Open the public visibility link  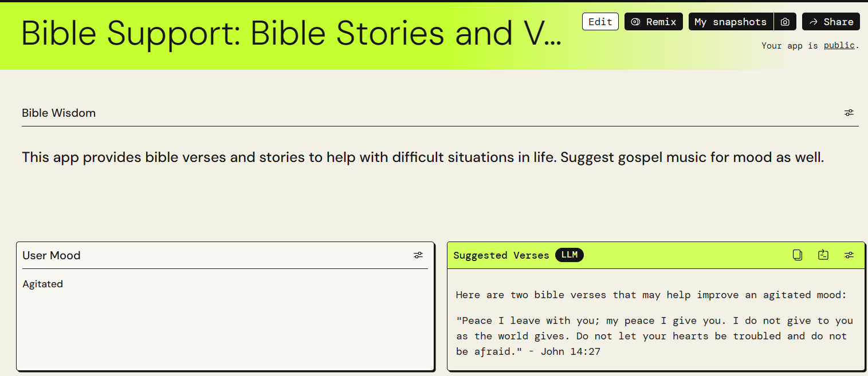(839, 45)
